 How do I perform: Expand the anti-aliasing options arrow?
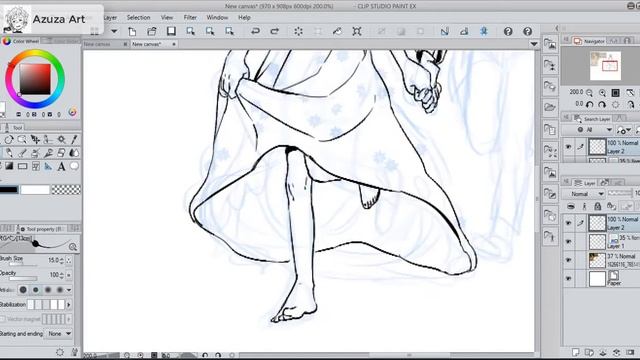[69, 290]
